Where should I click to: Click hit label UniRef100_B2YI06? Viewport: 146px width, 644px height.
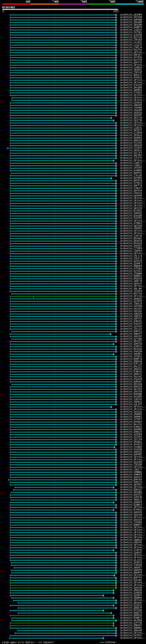pos(131,37)
